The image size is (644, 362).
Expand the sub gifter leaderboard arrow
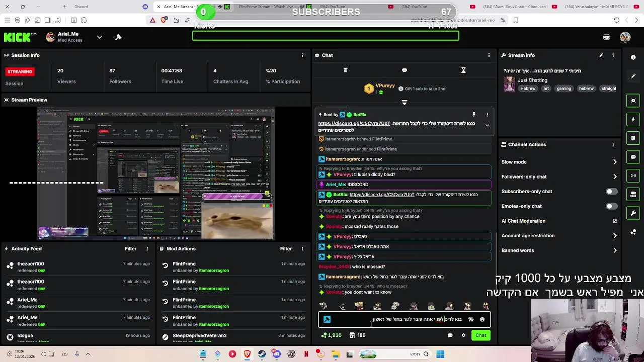pos(404,102)
